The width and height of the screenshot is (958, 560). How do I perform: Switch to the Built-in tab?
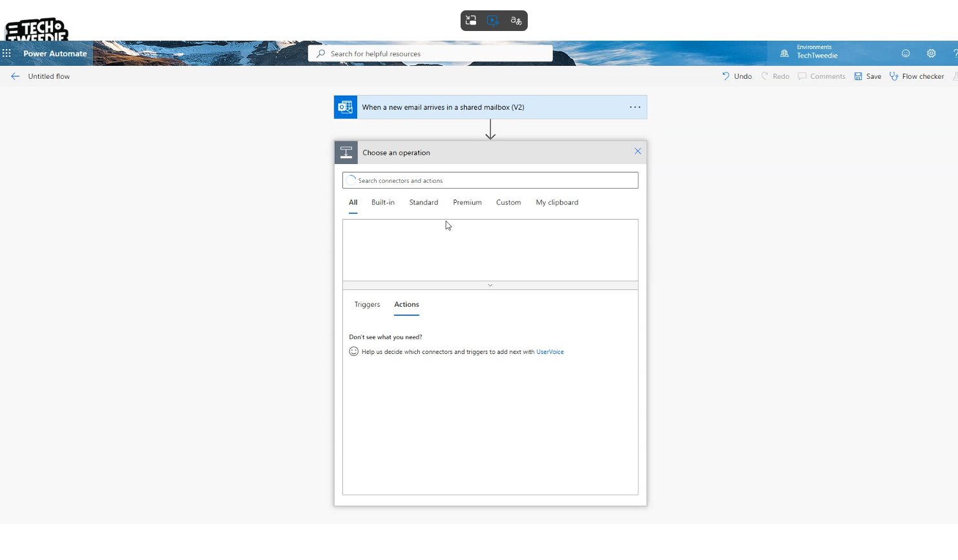[382, 202]
